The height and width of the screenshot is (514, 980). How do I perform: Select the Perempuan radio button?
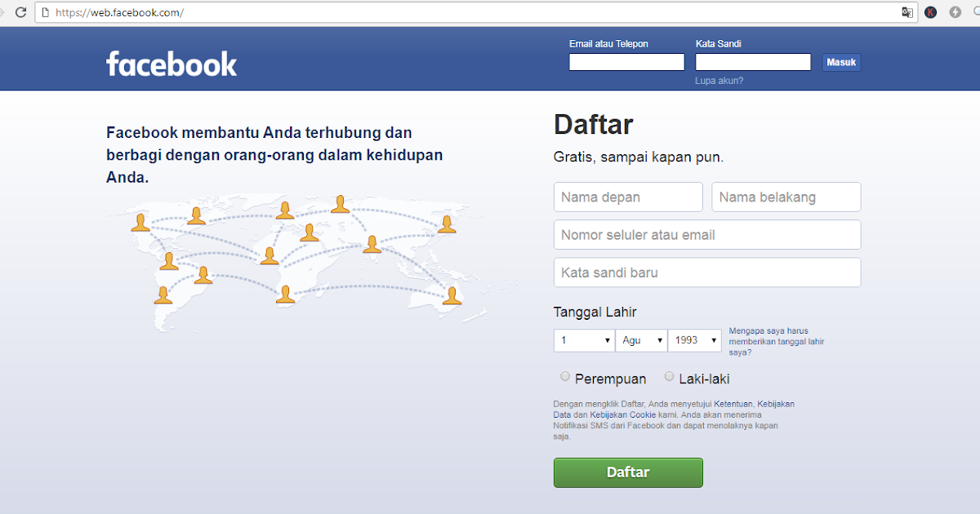click(565, 377)
